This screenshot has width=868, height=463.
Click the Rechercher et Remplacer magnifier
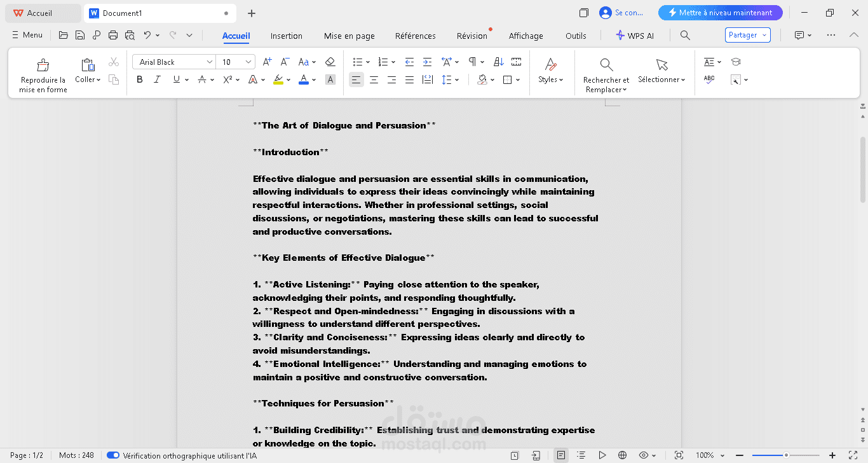tap(606, 65)
